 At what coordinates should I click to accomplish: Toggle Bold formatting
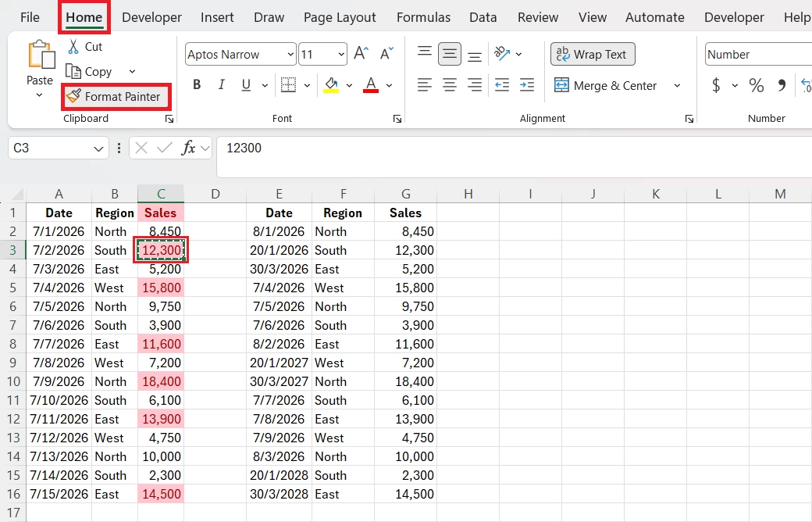click(197, 84)
